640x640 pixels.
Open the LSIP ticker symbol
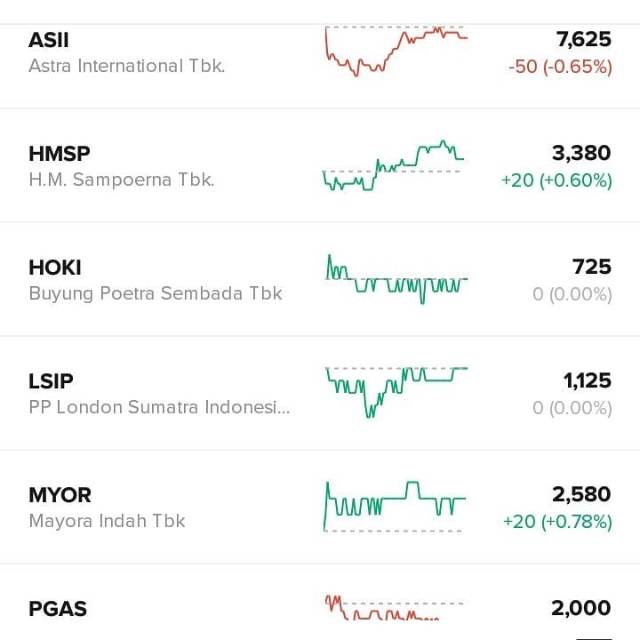(x=51, y=381)
